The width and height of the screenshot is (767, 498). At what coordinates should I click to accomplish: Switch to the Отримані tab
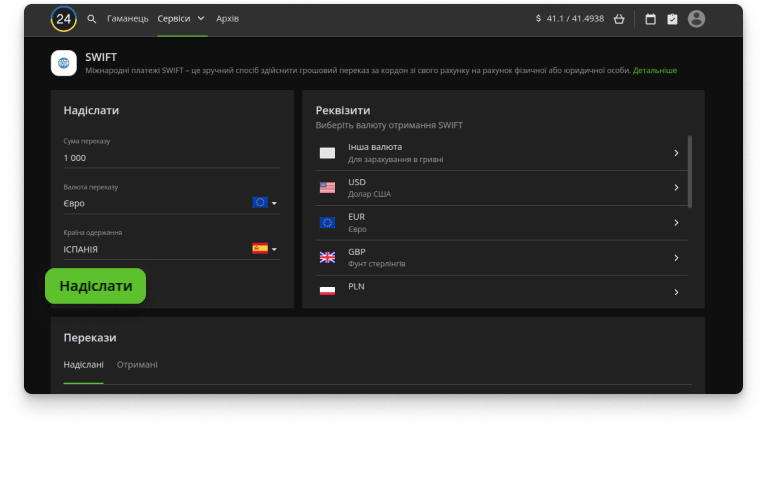click(137, 365)
